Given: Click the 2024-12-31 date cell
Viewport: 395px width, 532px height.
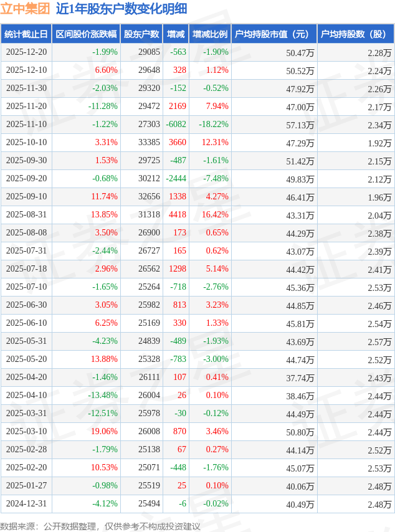Looking at the screenshot, I should point(26,503).
